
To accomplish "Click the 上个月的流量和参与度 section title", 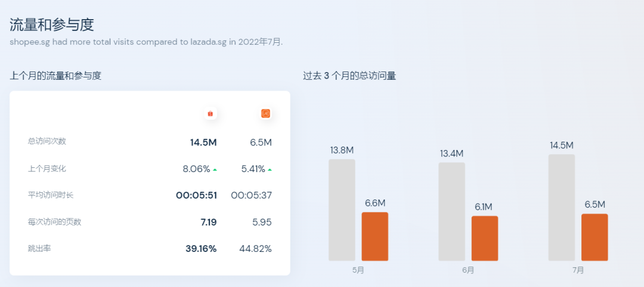I will (x=55, y=76).
